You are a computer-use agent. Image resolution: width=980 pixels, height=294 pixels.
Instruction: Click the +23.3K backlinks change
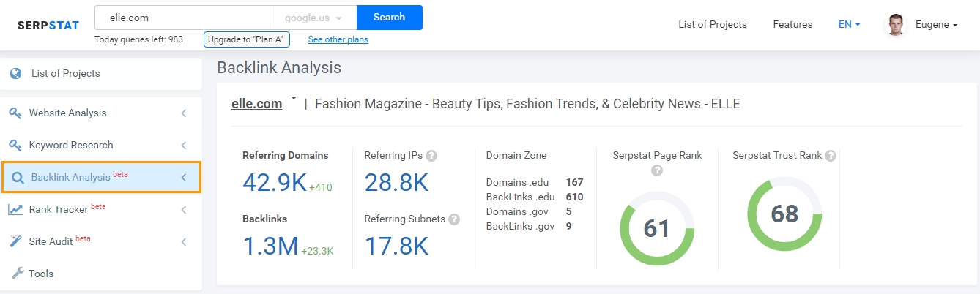pos(317,251)
